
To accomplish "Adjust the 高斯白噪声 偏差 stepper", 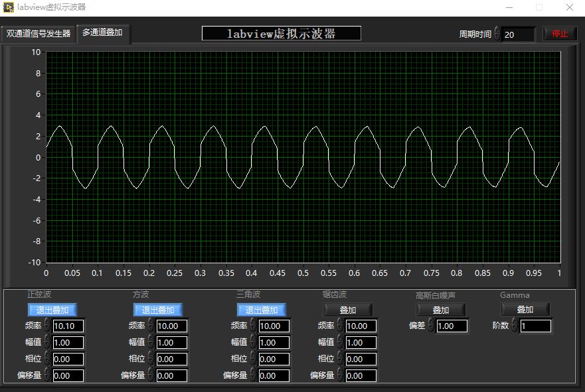I will tap(431, 326).
